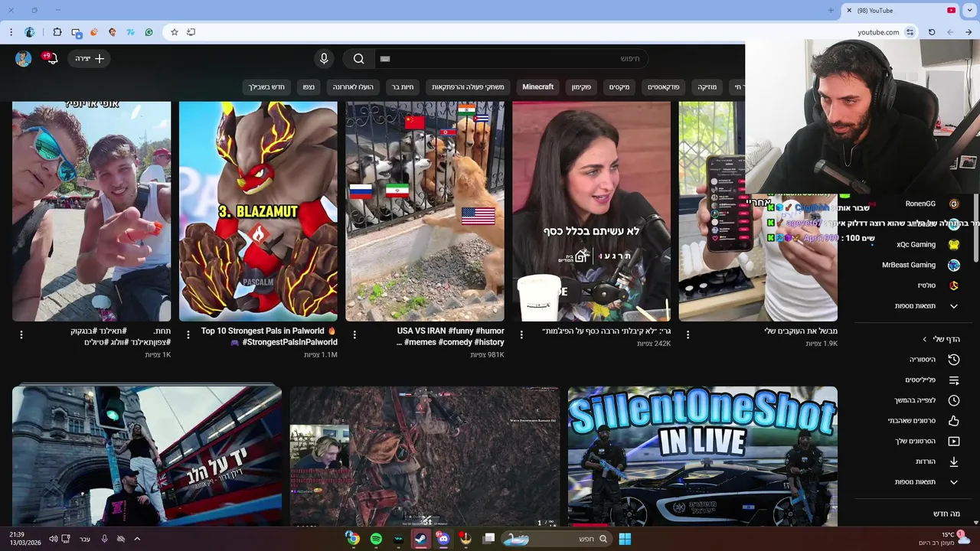Open the Chrome profile avatar
This screenshot has height=551, width=980.
(x=30, y=32)
